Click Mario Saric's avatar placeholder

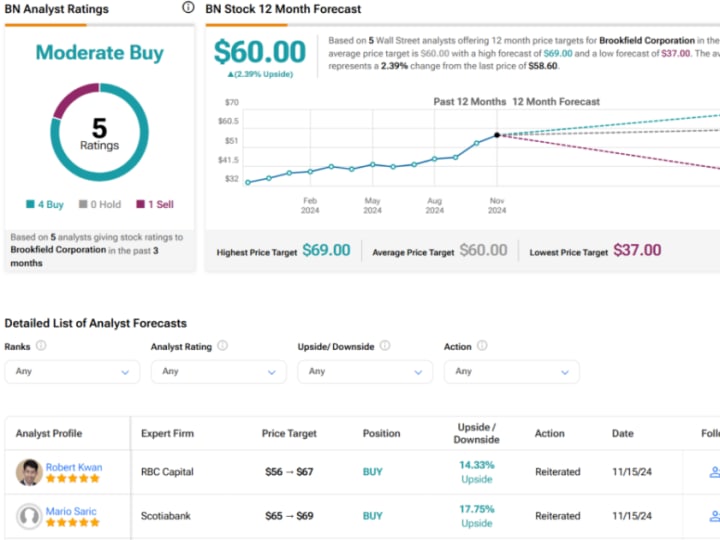29,516
